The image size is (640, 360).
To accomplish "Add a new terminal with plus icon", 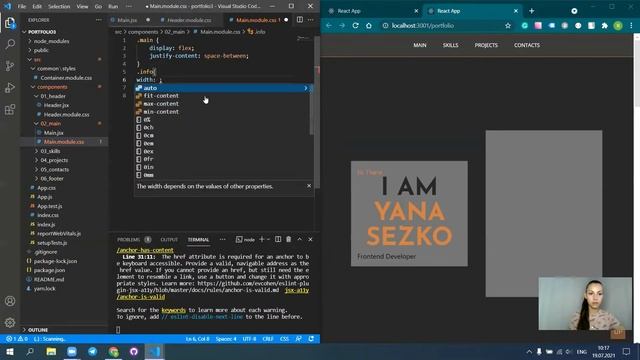I will [262, 239].
